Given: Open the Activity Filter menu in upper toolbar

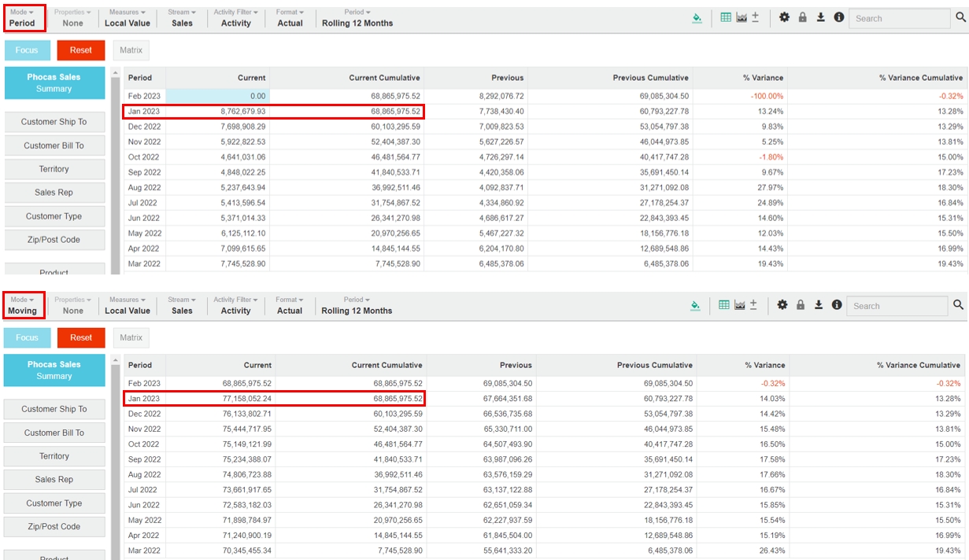Looking at the screenshot, I should (x=235, y=18).
